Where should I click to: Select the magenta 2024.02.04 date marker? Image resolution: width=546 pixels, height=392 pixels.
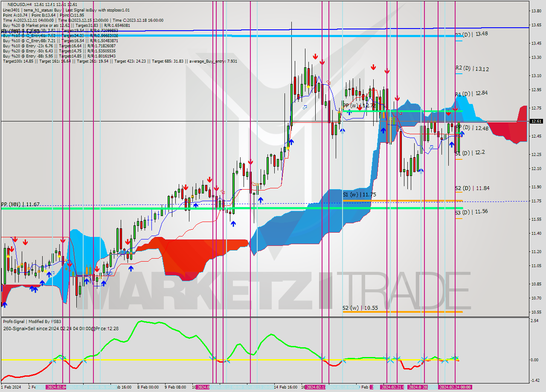pyautogui.click(x=56, y=387)
